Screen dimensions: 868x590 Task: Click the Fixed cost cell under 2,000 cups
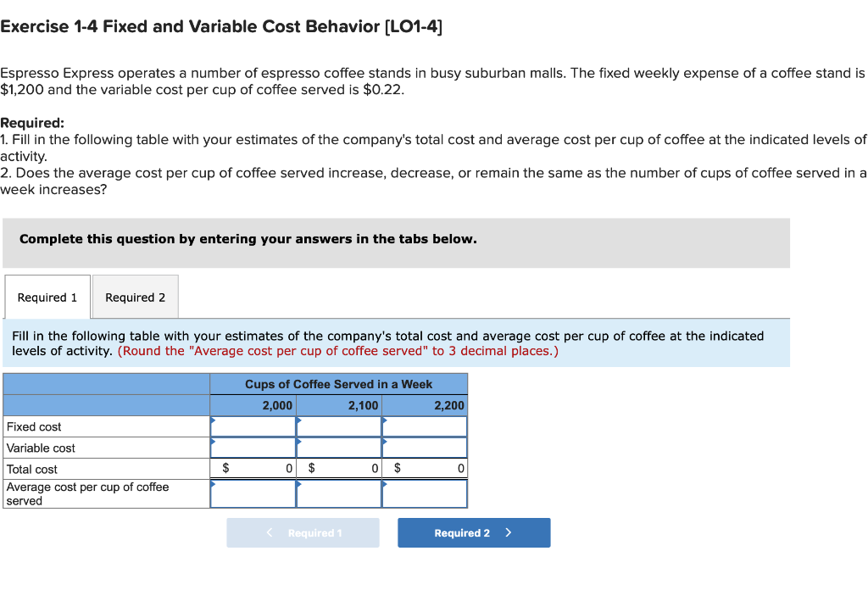253,426
